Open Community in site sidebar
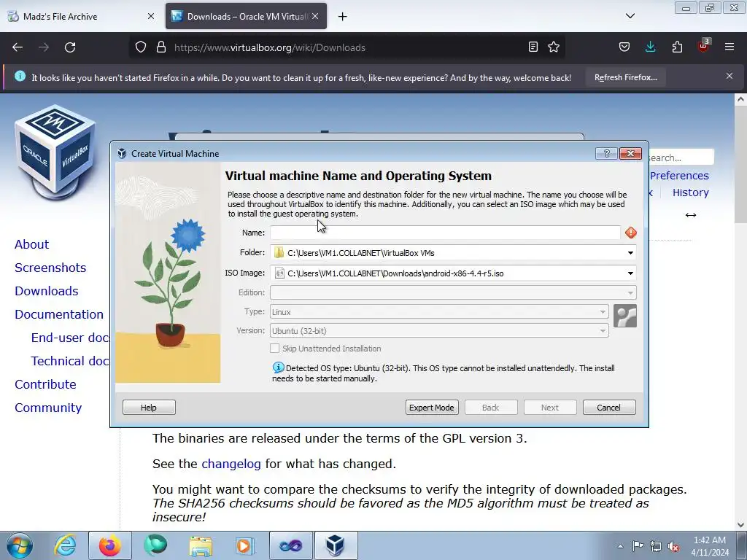747x560 pixels. tap(48, 408)
